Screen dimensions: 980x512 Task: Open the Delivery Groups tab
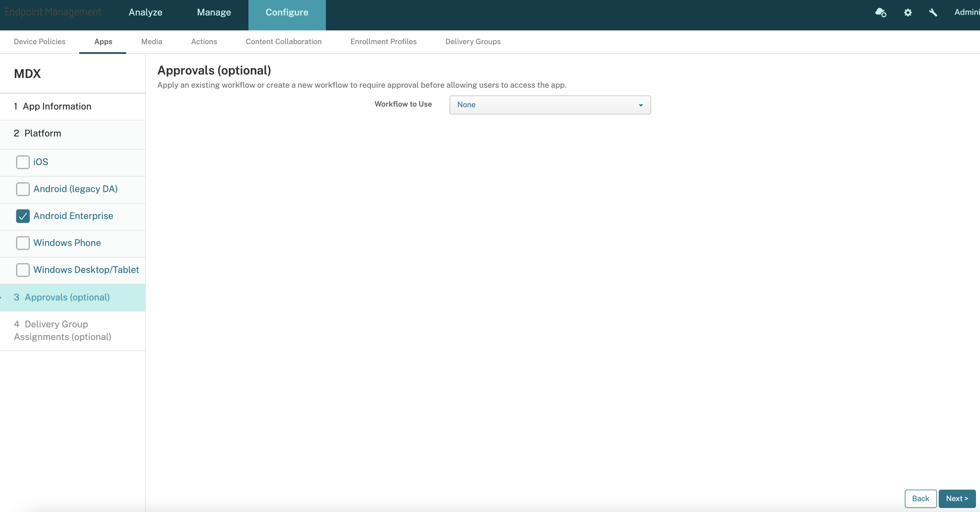473,42
